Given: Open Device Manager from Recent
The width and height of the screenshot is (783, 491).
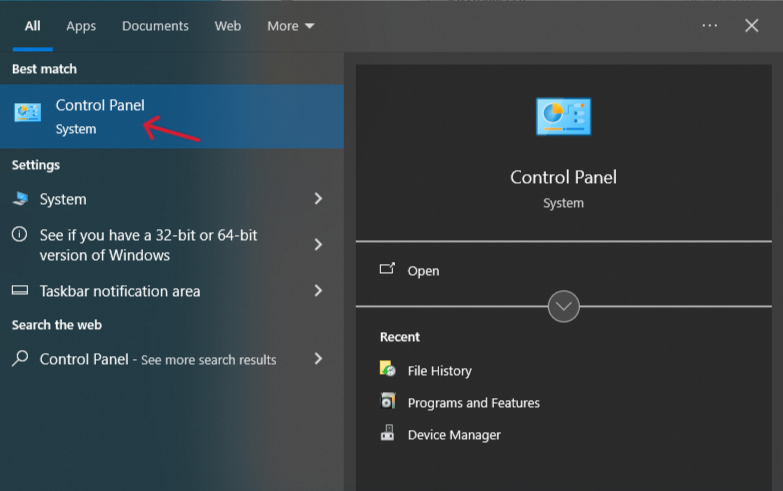Looking at the screenshot, I should (454, 435).
